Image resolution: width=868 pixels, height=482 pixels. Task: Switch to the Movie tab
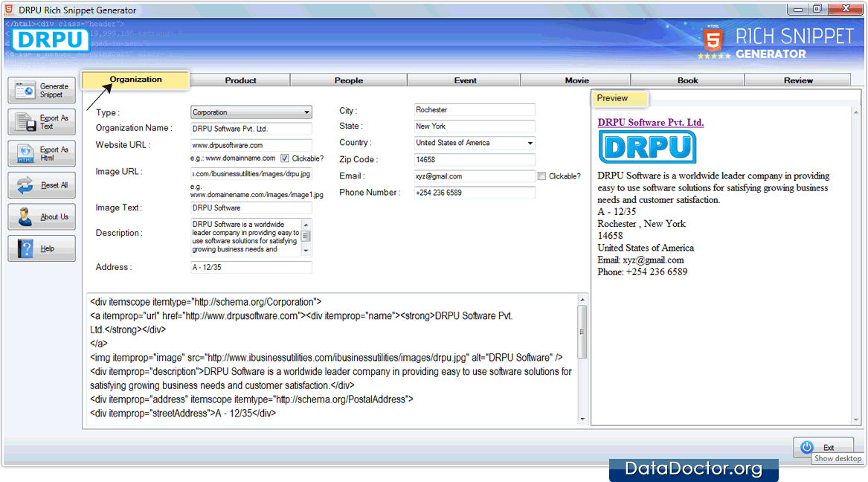click(x=577, y=80)
